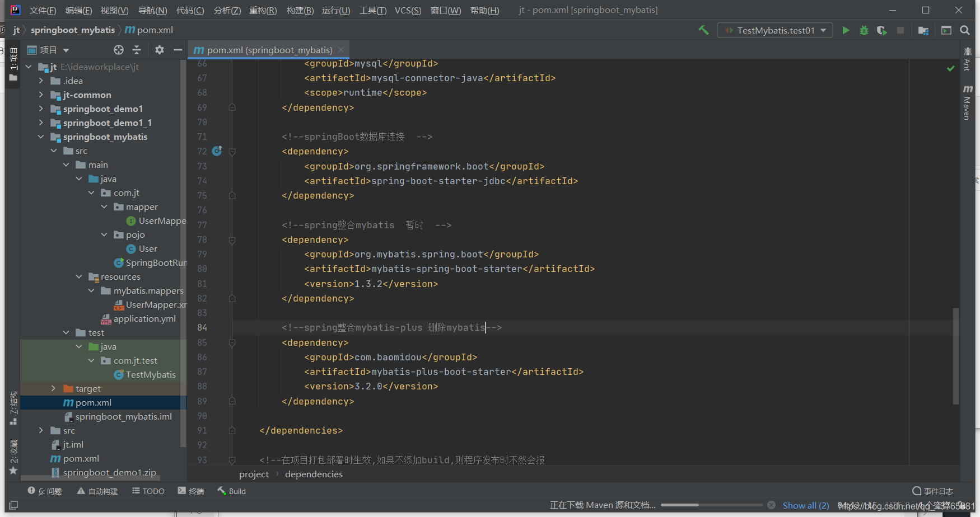Hide the project panel with minus icon
The image size is (980, 517).
tap(178, 50)
